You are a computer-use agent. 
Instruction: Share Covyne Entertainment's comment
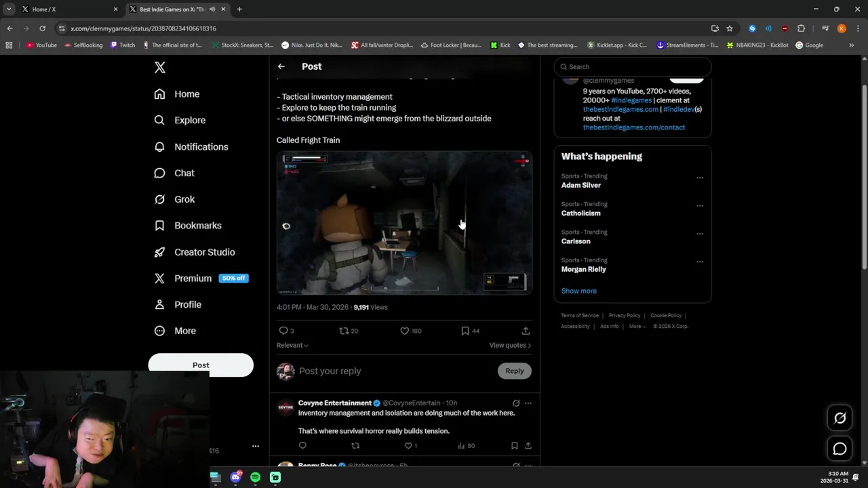tap(528, 445)
